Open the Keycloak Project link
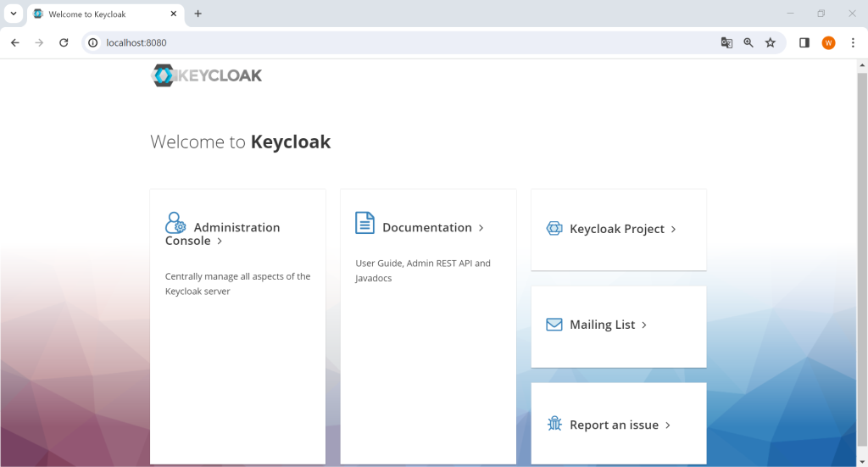 [x=617, y=229]
